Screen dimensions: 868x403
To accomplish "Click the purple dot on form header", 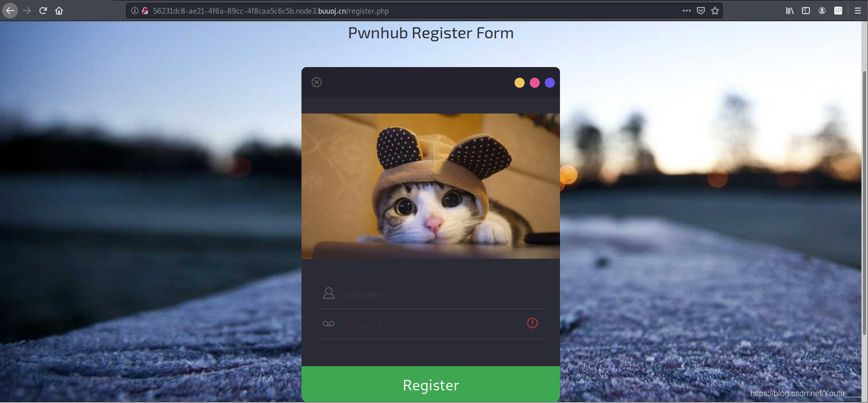I will coord(550,83).
